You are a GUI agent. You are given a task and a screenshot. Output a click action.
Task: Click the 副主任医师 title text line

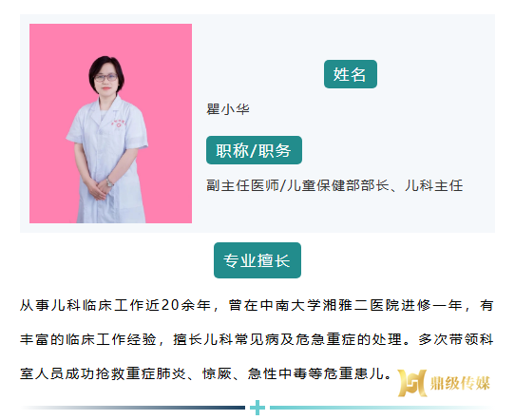pyautogui.click(x=334, y=186)
